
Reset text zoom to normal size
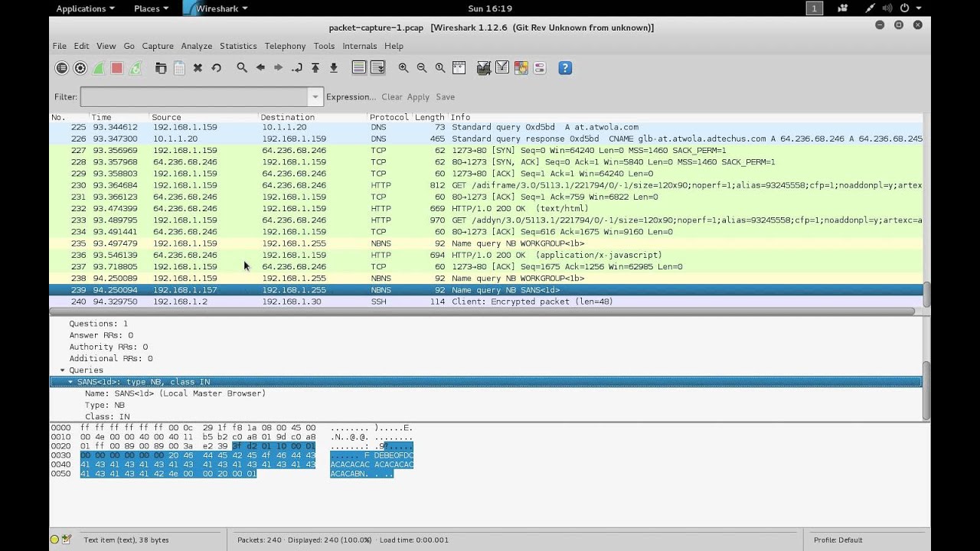440,68
